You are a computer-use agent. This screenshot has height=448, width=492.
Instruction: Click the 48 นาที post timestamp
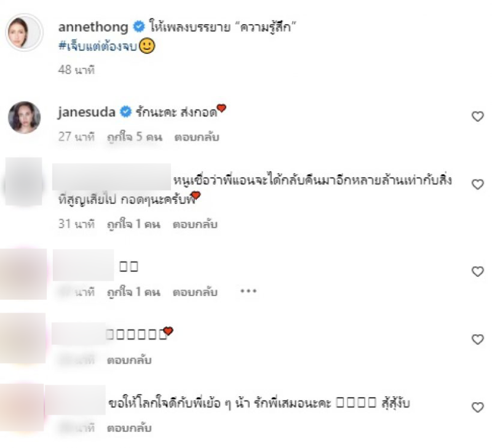[76, 70]
